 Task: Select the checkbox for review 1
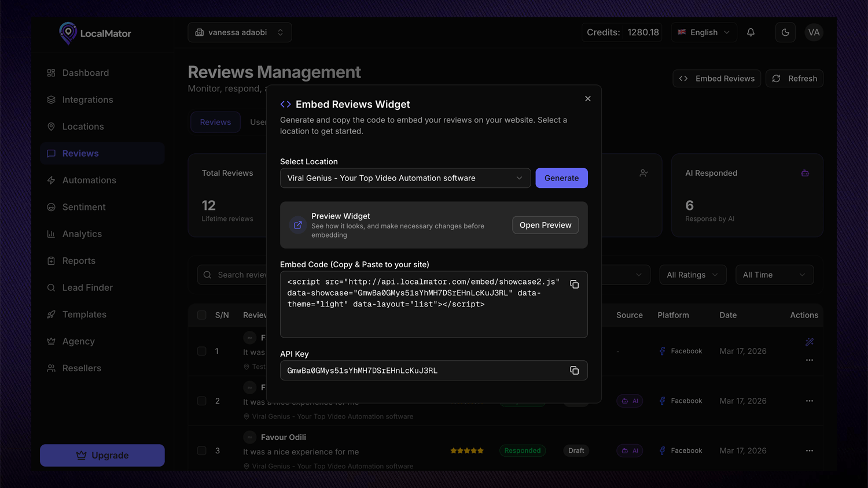click(x=202, y=351)
